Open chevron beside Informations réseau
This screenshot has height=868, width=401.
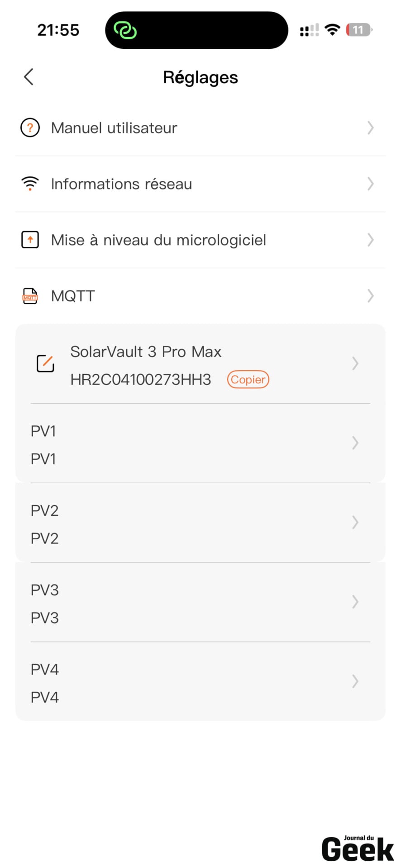[x=370, y=184]
